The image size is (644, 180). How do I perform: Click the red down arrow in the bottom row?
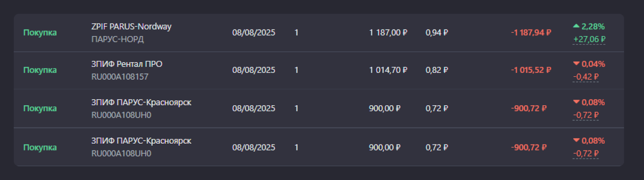click(x=576, y=141)
